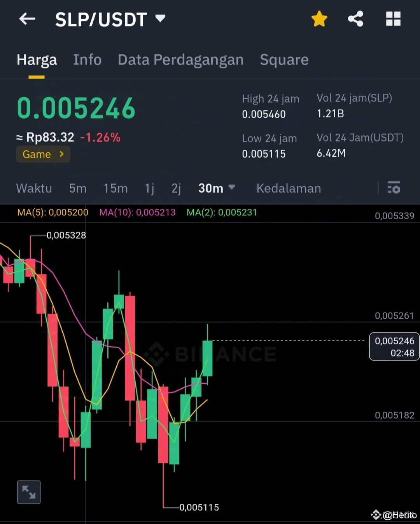Open the Game category expander
This screenshot has width=420, height=524.
pos(43,154)
